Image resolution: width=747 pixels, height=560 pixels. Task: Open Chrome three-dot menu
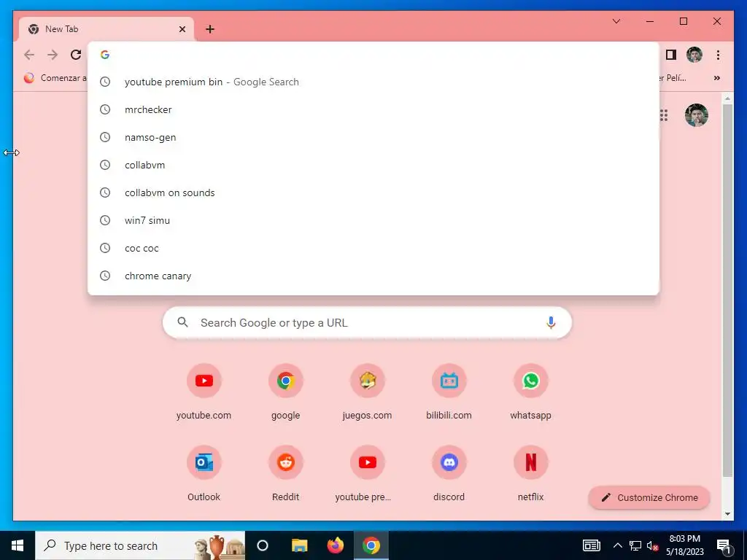point(718,55)
